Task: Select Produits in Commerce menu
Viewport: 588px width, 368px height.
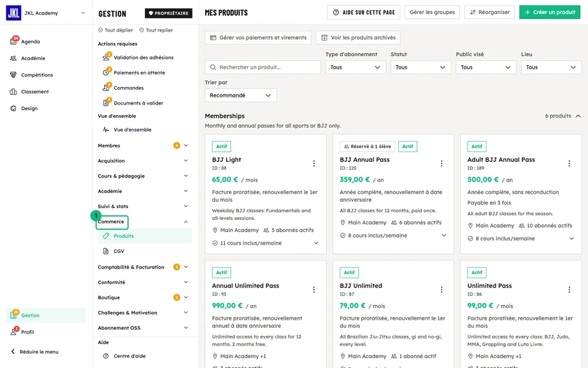Action: click(146, 236)
